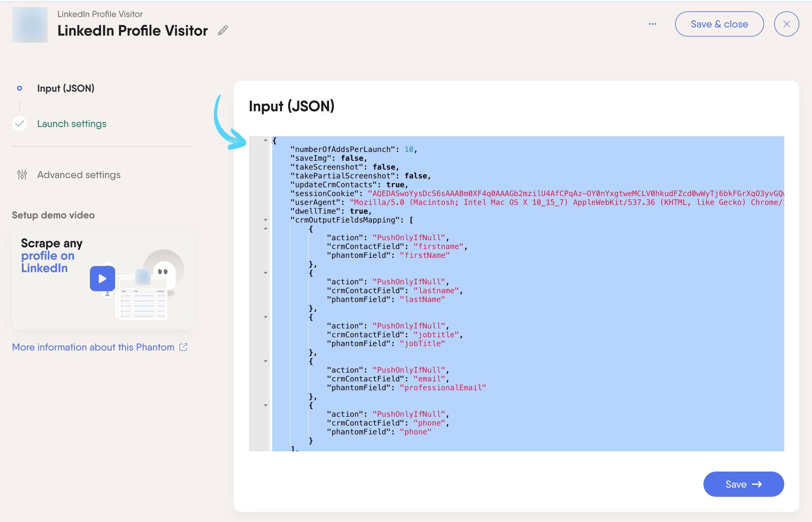Image resolution: width=812 pixels, height=522 pixels.
Task: Fold the firstname mapping object
Action: pyautogui.click(x=265, y=229)
